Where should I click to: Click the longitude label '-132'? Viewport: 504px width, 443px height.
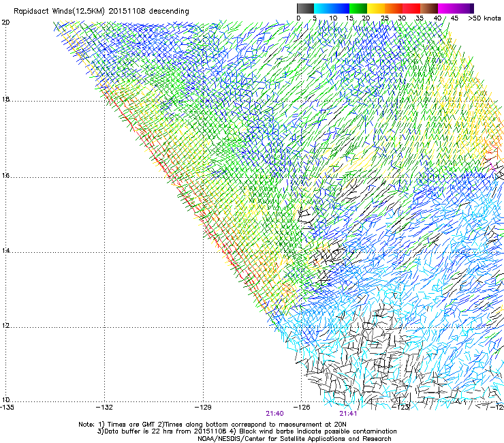coord(104,408)
